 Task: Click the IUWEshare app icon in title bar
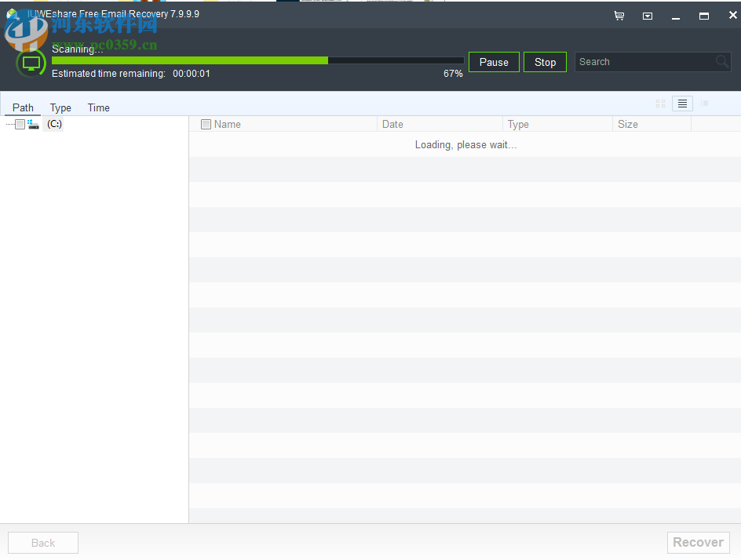click(x=11, y=13)
